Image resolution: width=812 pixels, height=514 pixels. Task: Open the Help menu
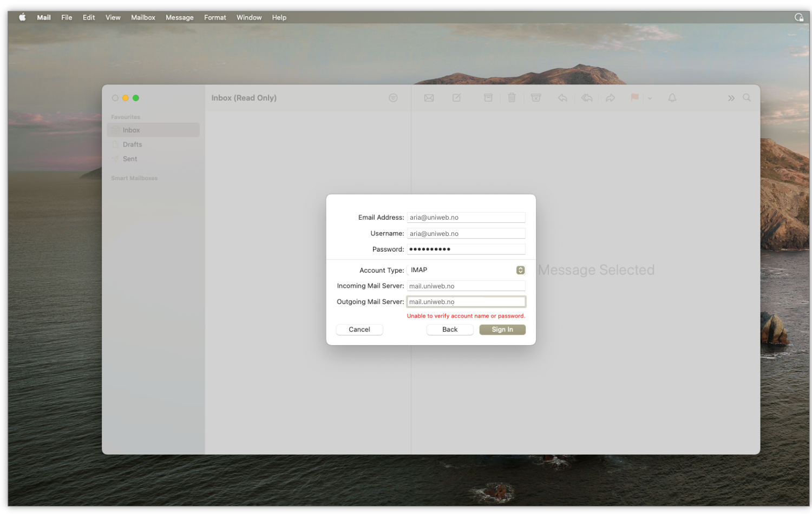tap(279, 17)
